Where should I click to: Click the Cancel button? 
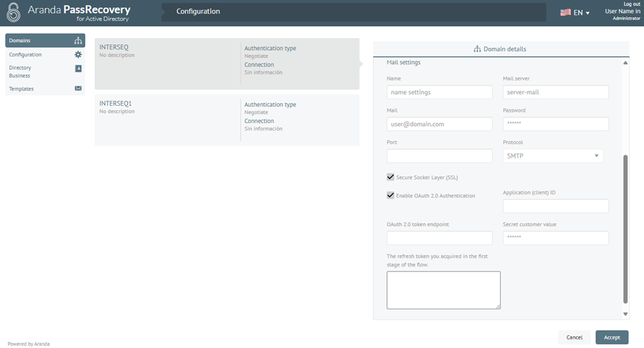(574, 337)
